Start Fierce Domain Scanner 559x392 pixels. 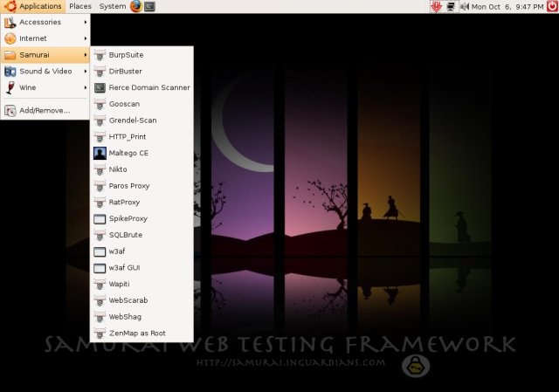pyautogui.click(x=141, y=87)
